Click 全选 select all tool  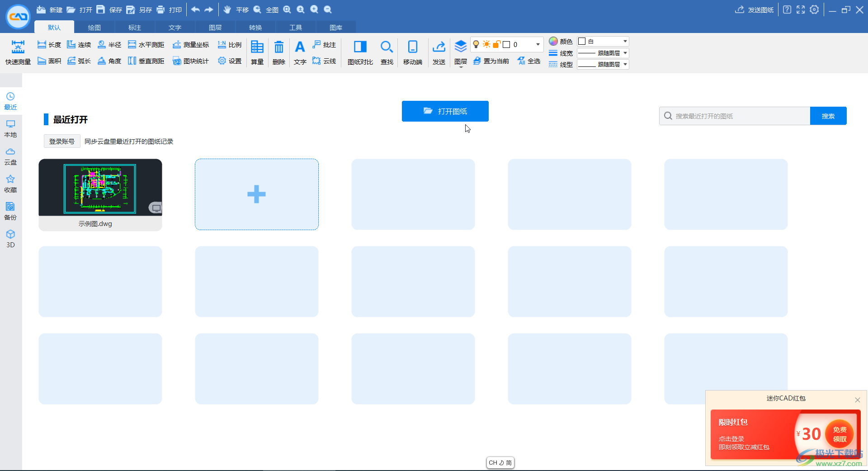point(528,61)
